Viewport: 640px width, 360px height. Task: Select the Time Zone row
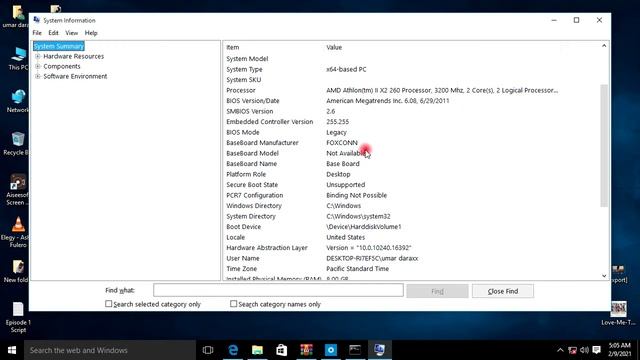click(x=411, y=269)
